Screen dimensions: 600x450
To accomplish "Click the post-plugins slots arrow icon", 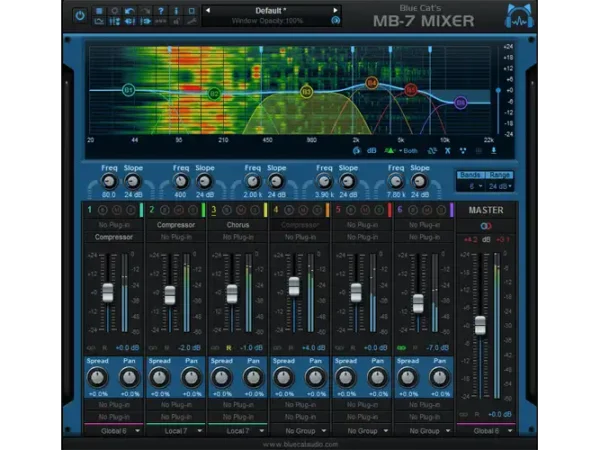I will [145, 21].
